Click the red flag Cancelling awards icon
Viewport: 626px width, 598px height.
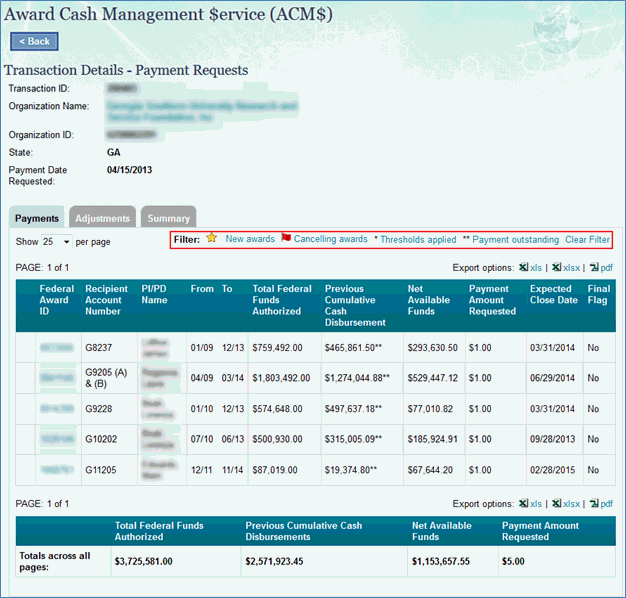pos(286,239)
